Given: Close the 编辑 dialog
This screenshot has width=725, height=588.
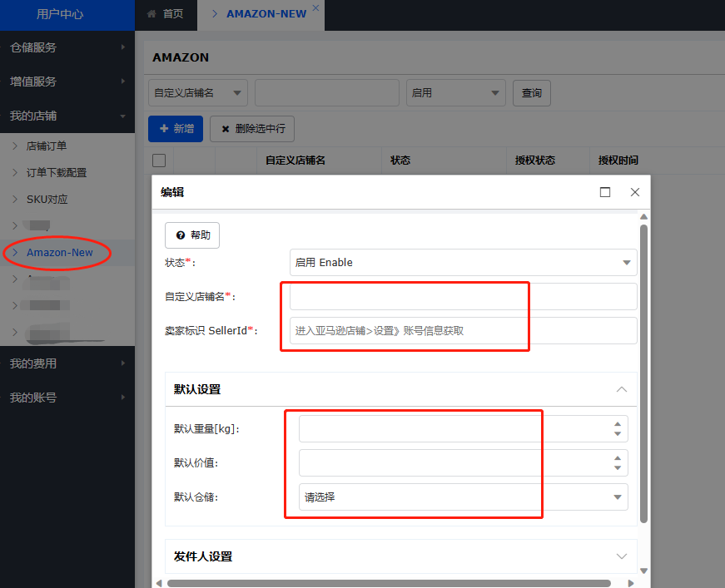Looking at the screenshot, I should (x=635, y=192).
